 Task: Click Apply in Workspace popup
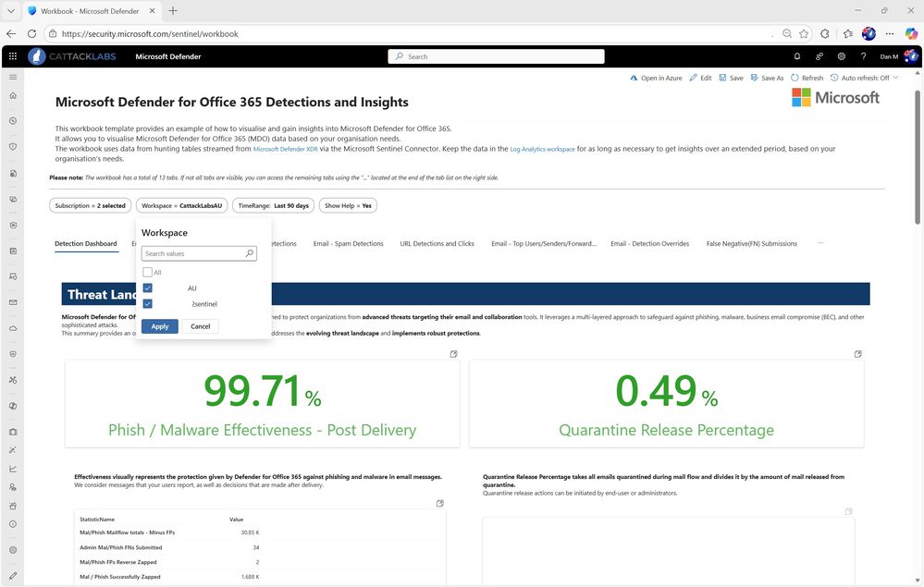coord(160,326)
